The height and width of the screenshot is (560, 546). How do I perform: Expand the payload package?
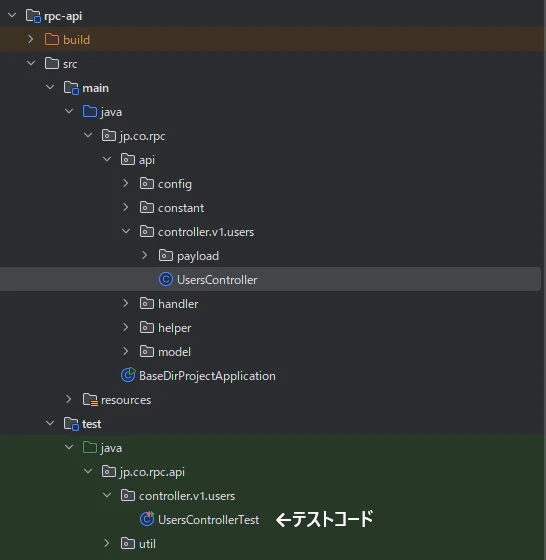(x=144, y=255)
